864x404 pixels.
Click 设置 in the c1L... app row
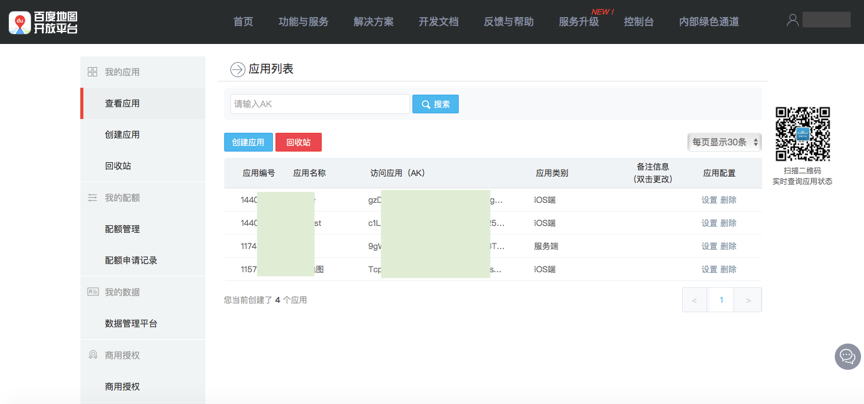[x=709, y=223]
